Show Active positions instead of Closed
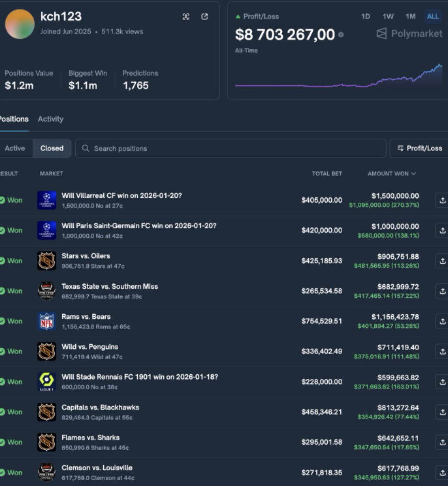This screenshot has height=486, width=448. pos(15,148)
